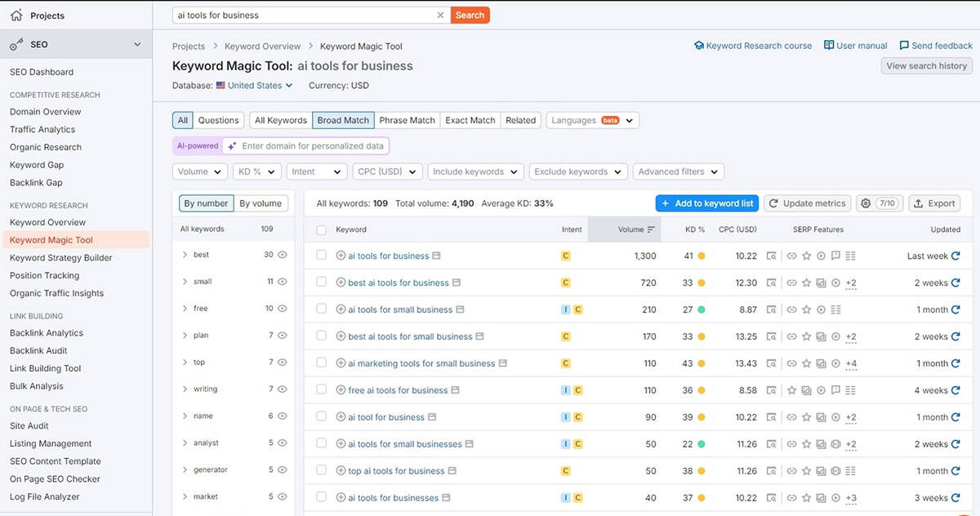The image size is (980, 516).
Task: Collapse the SEO section in the sidebar
Action: point(137,44)
